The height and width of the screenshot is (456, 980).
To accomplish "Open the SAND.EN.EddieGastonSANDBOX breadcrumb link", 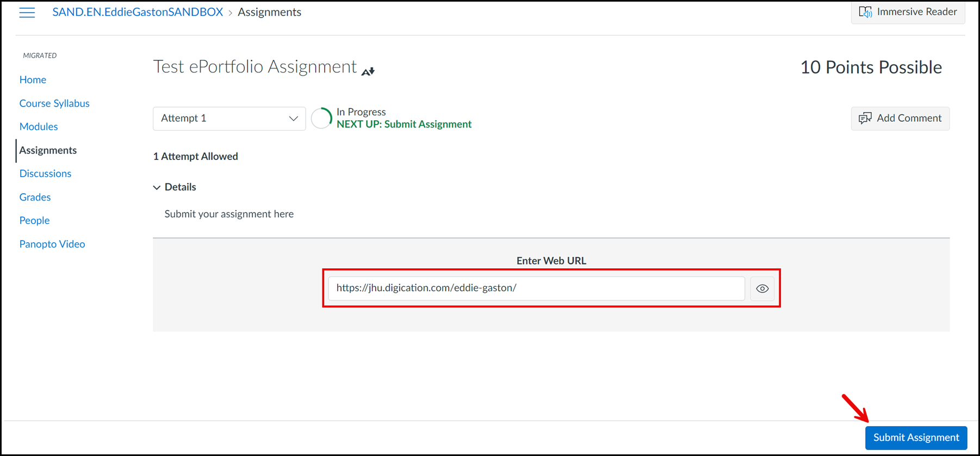I will (x=138, y=12).
